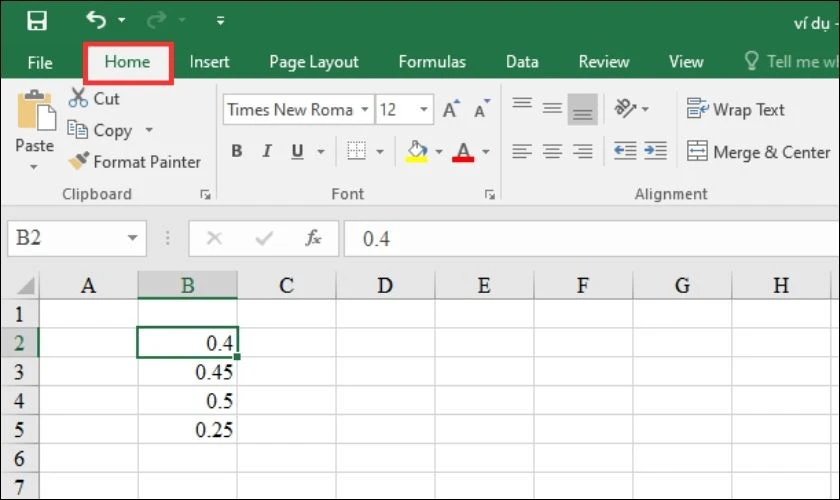Open the Fill Color dropdown arrow
This screenshot has width=840, height=500.
(x=439, y=152)
